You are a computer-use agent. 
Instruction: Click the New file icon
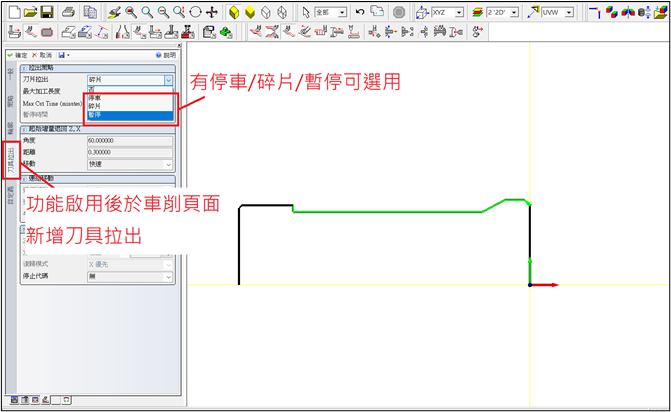11,12
